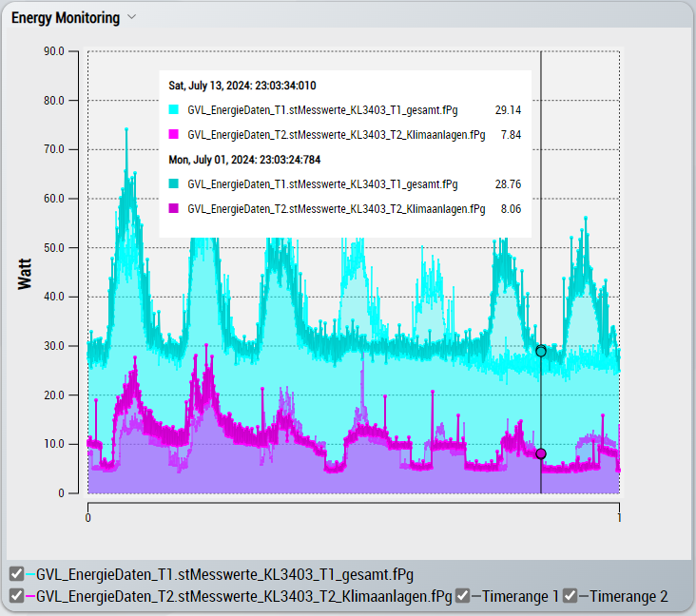Click the teal swatch beside value 28.76

[173, 183]
